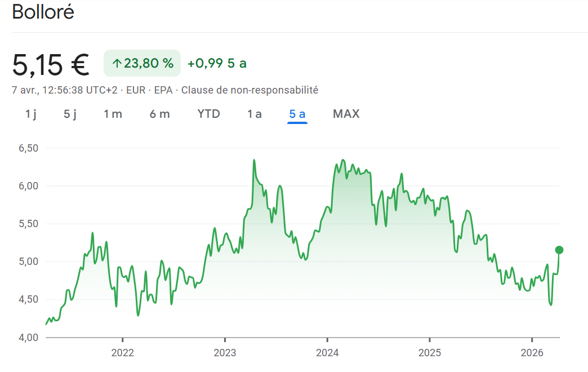Display the MAX price history
The height and width of the screenshot is (372, 588).
pos(346,114)
